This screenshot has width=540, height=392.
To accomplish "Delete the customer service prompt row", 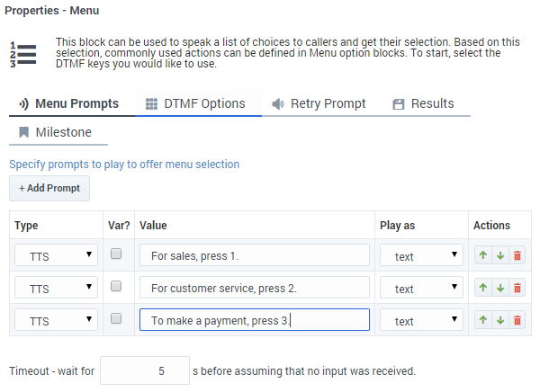I will (517, 289).
